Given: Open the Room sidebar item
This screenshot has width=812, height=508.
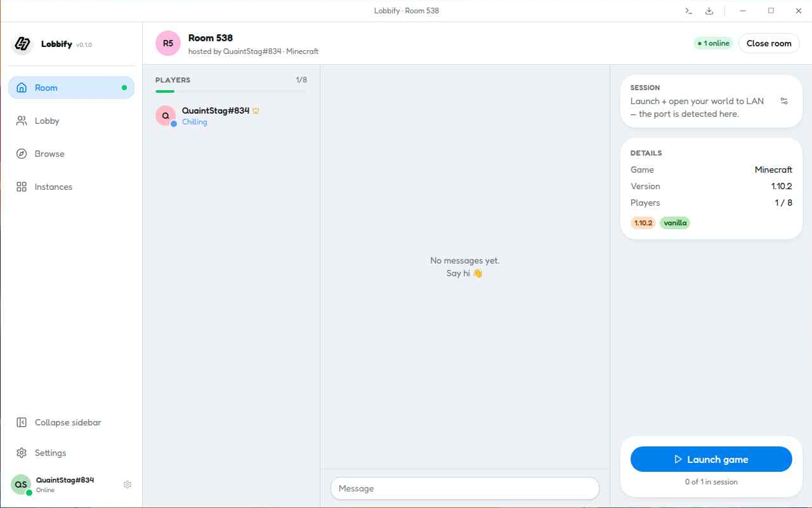Looking at the screenshot, I should [71, 88].
